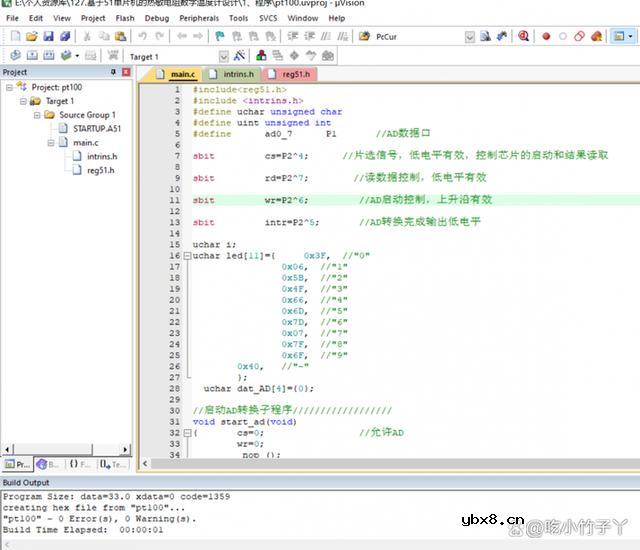Insert breakpoint using red dot icon
Viewport: 640px width, 550px height.
546,36
